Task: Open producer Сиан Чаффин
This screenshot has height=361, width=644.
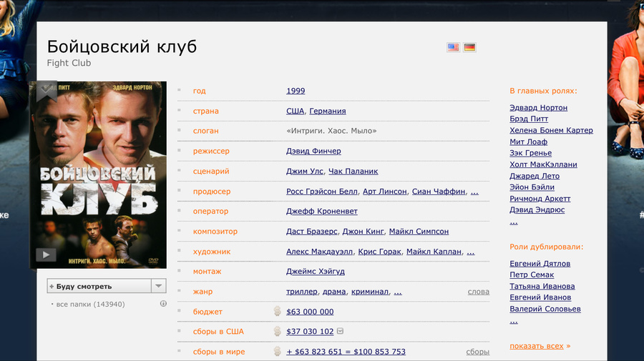Action: pos(439,191)
